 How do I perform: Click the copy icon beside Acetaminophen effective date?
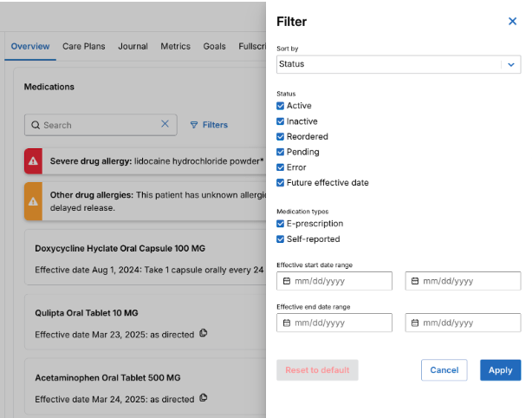click(204, 398)
